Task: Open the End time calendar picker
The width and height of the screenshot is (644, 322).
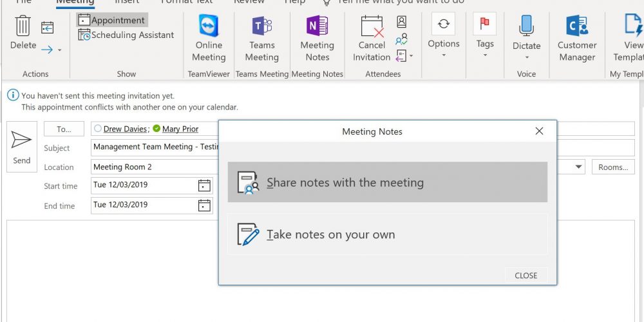Action: point(204,205)
